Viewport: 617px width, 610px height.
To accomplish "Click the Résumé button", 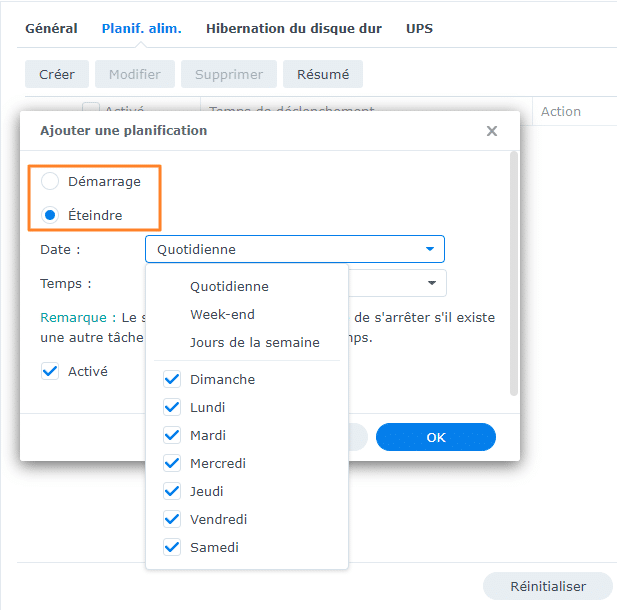I will 323,74.
